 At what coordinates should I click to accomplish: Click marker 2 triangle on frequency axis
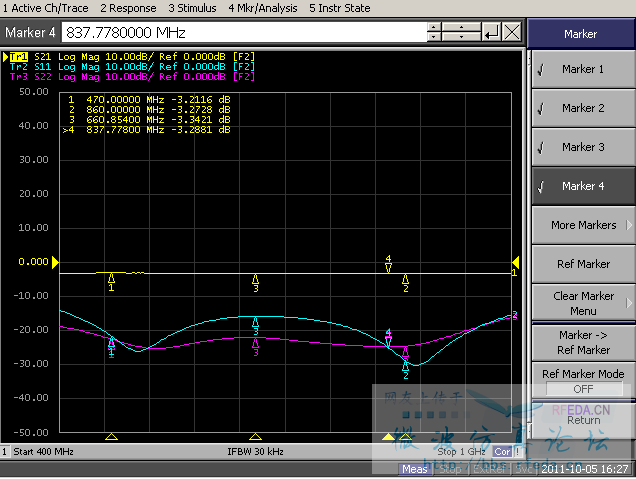pos(405,437)
